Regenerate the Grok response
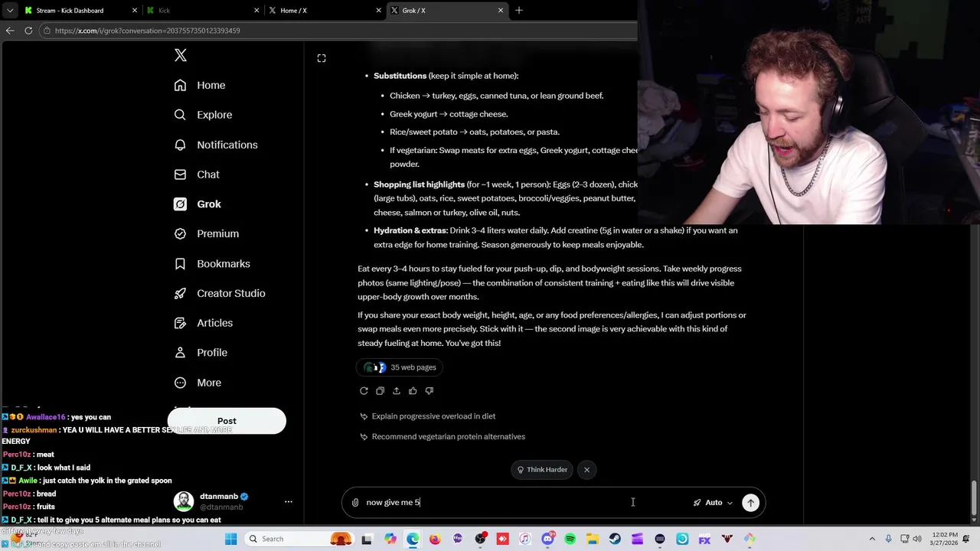Screen dimensions: 980x551 click(x=364, y=391)
